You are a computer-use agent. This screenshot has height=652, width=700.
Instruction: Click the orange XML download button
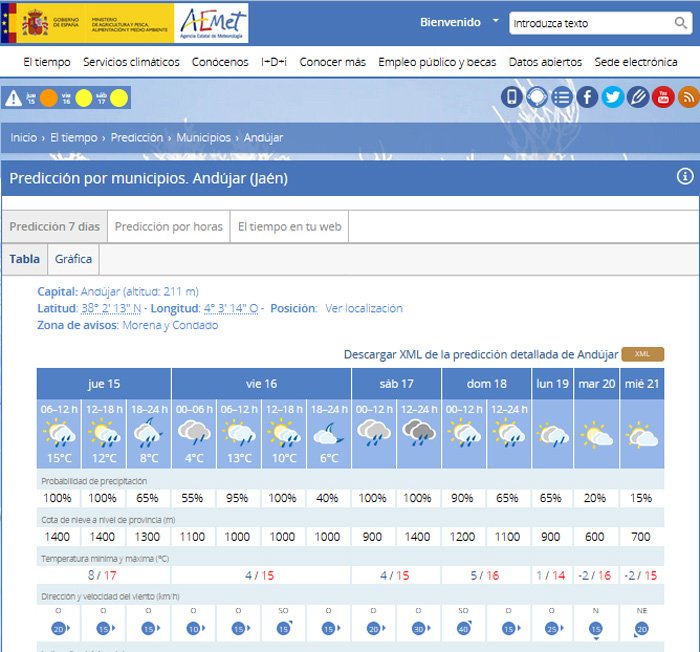point(642,354)
